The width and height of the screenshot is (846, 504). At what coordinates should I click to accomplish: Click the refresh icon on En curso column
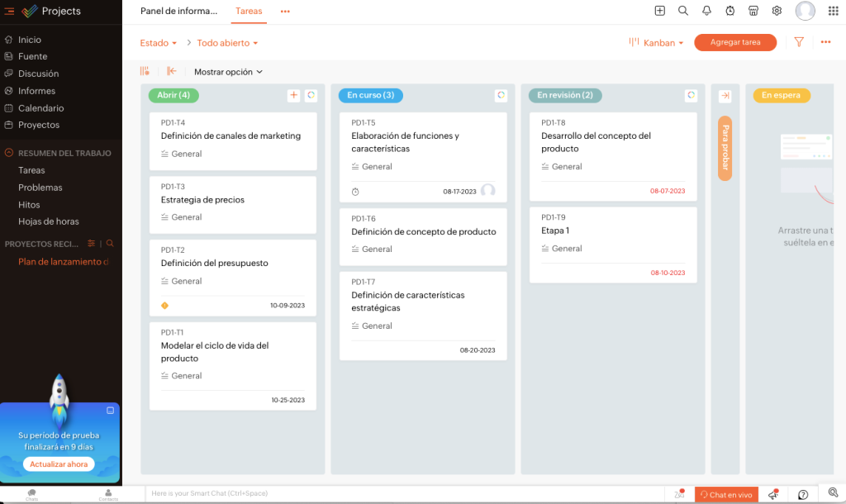[x=501, y=95]
